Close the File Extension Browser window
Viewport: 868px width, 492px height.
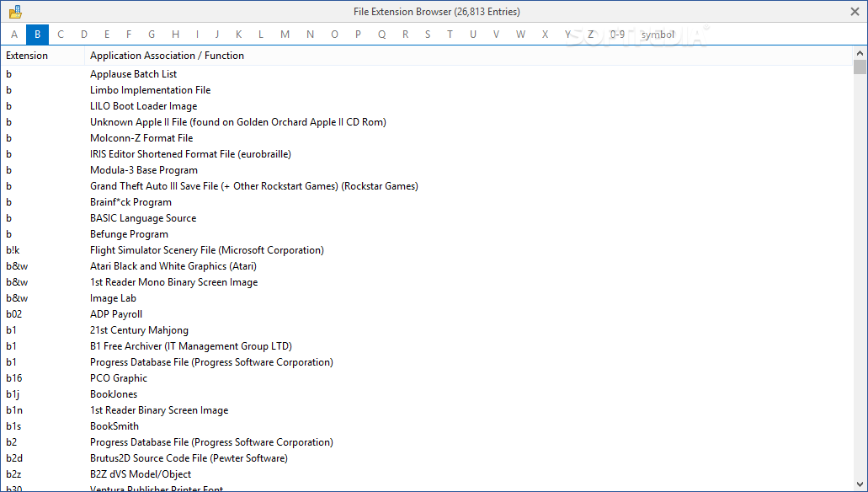[855, 12]
